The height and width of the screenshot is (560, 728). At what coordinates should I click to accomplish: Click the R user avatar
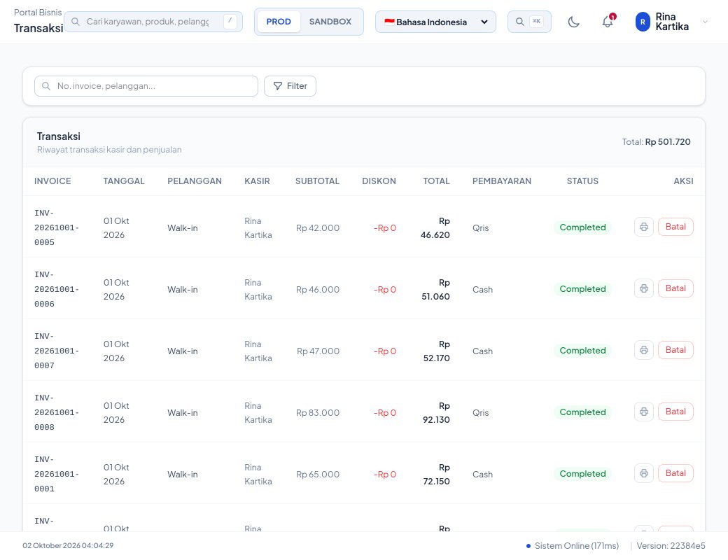point(643,22)
